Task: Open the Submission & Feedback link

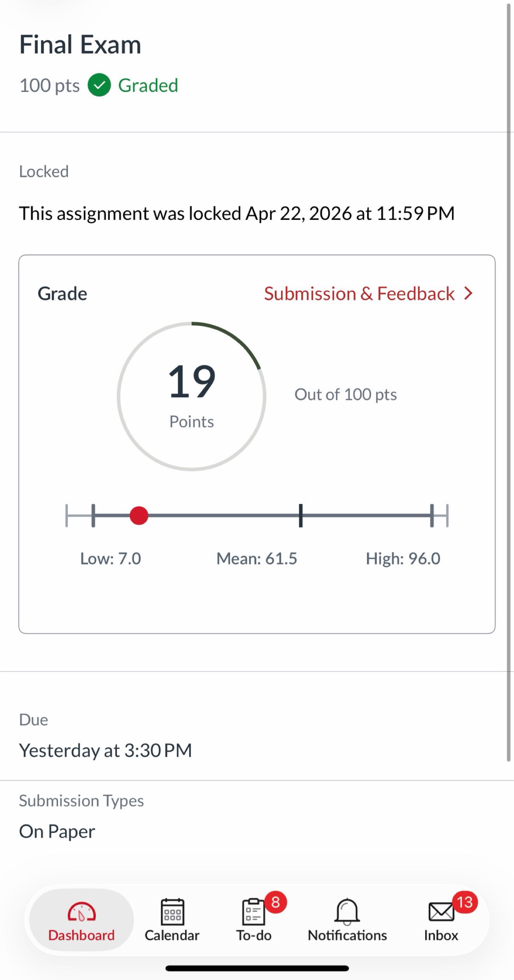Action: pos(359,293)
